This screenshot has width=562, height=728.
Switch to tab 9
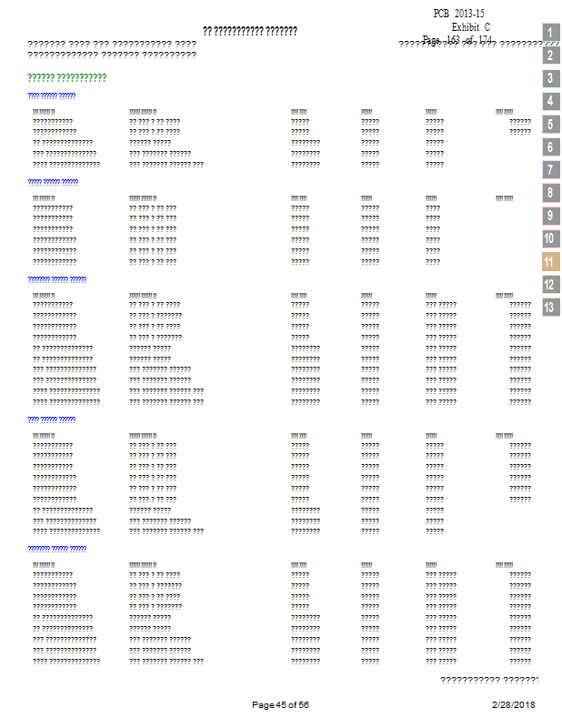(550, 216)
